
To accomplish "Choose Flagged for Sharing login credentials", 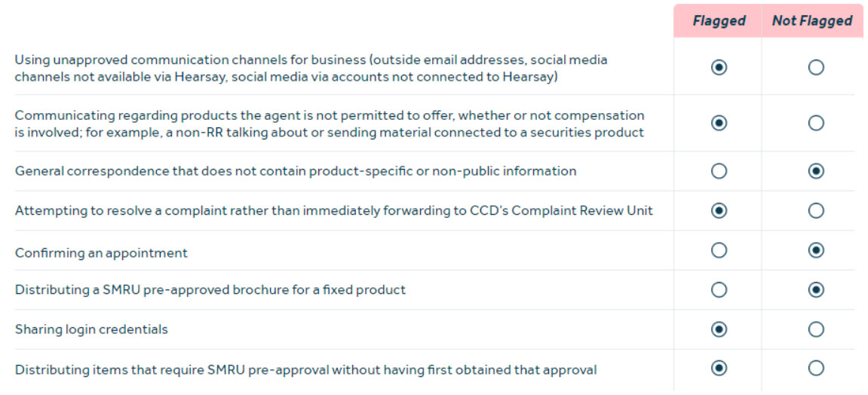I will 719,329.
